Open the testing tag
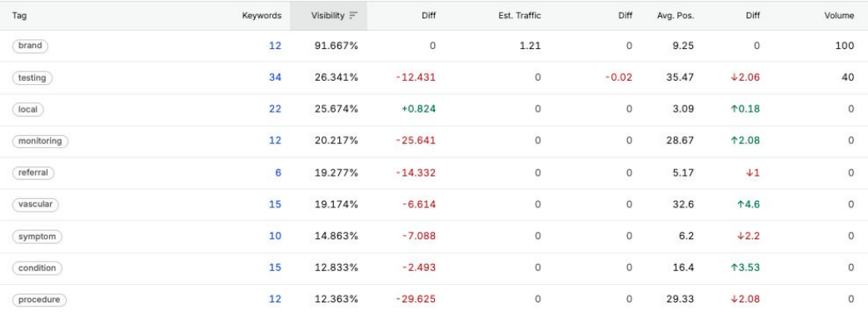 tap(32, 78)
